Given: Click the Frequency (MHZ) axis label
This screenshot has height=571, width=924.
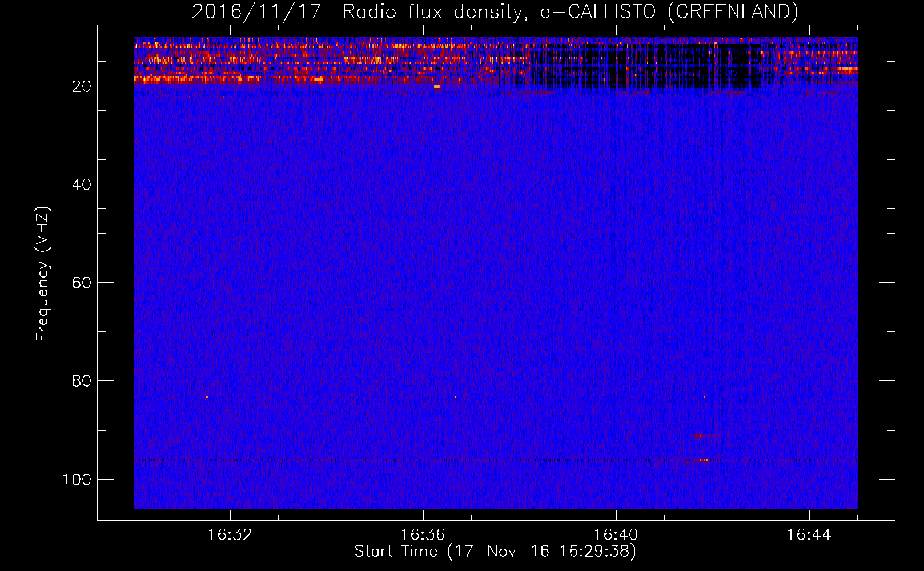Looking at the screenshot, I should coord(43,274).
